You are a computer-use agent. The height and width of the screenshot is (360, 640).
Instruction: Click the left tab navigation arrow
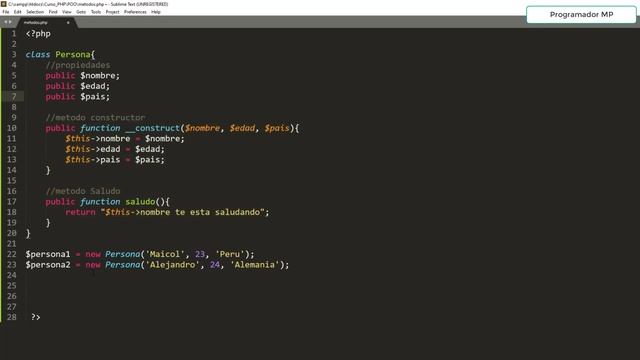pos(5,22)
